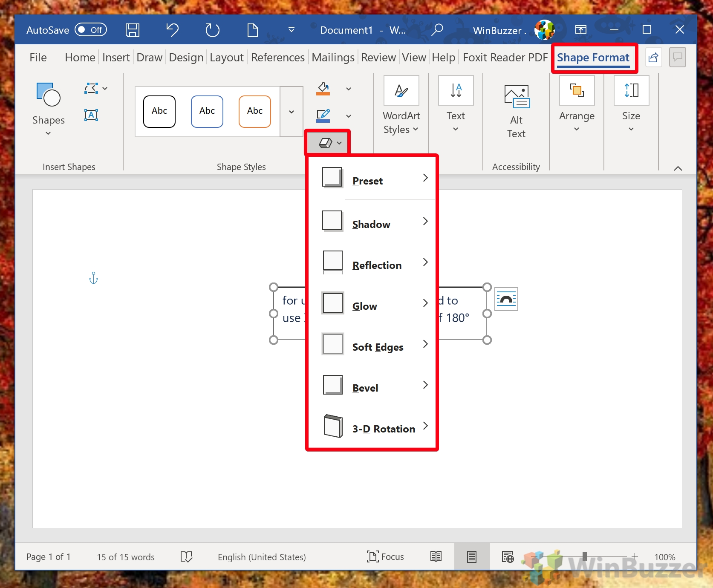Open the View tab
This screenshot has width=713, height=588.
tap(414, 58)
